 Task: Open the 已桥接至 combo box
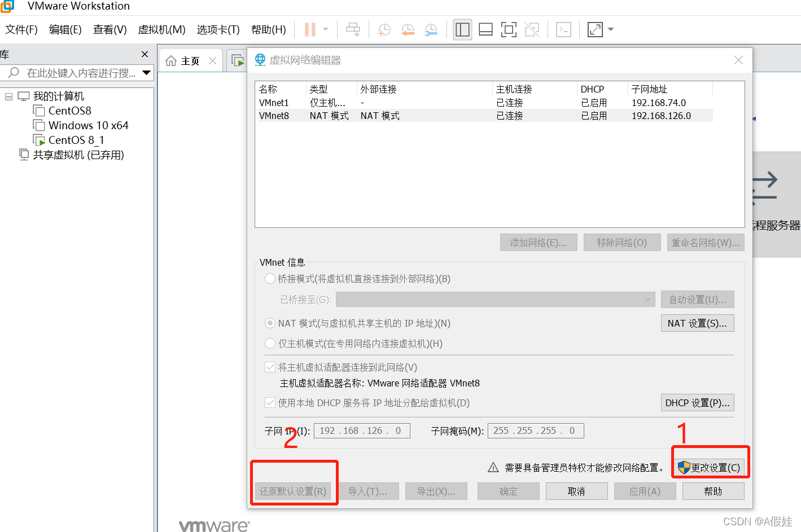pos(495,299)
